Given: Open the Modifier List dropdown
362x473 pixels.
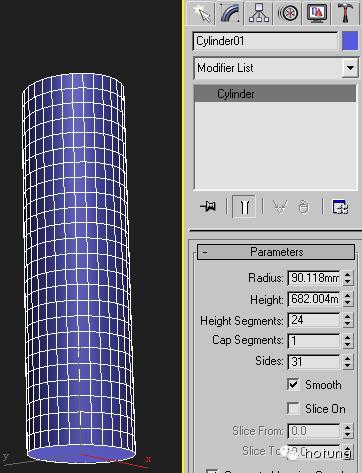Looking at the screenshot, I should 350,68.
